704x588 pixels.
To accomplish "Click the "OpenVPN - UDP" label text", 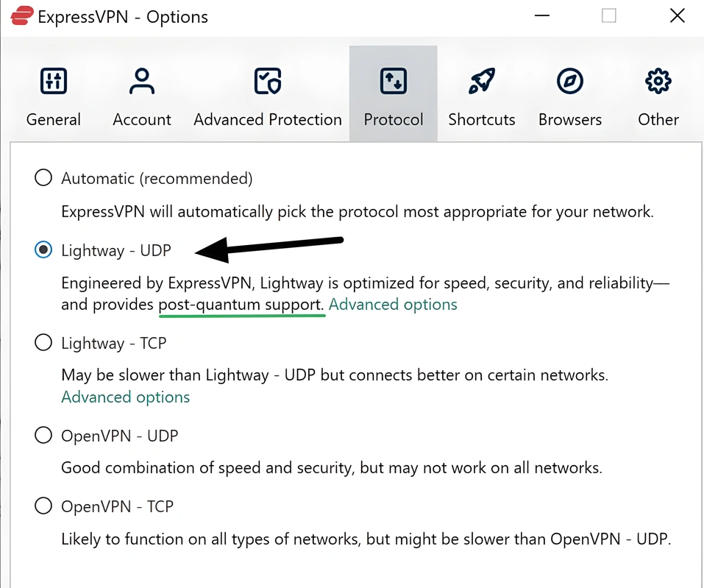I will point(119,436).
